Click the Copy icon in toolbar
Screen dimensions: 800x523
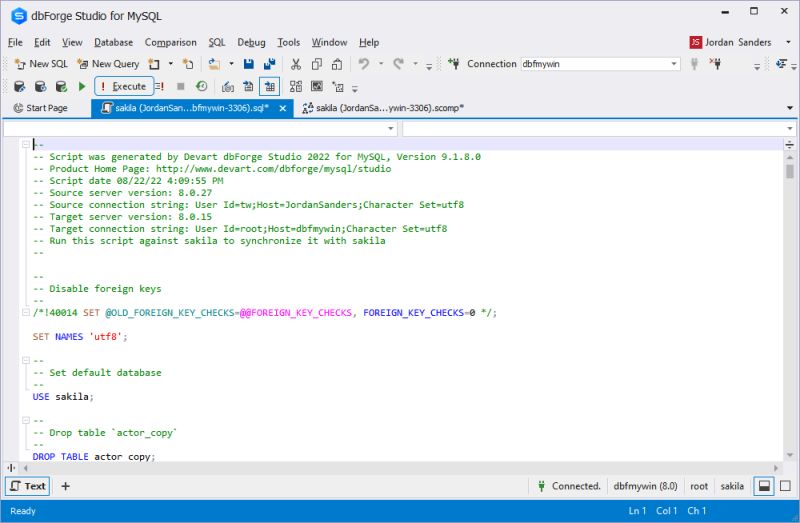[316, 64]
